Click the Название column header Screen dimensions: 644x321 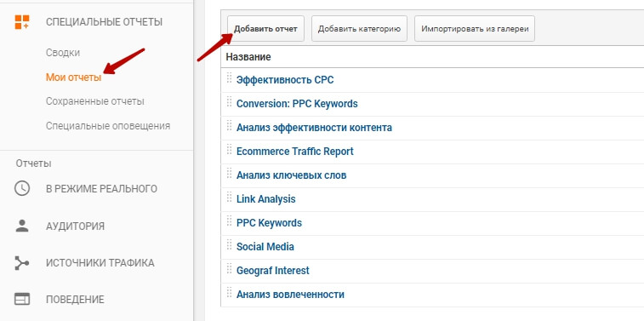[x=248, y=57]
